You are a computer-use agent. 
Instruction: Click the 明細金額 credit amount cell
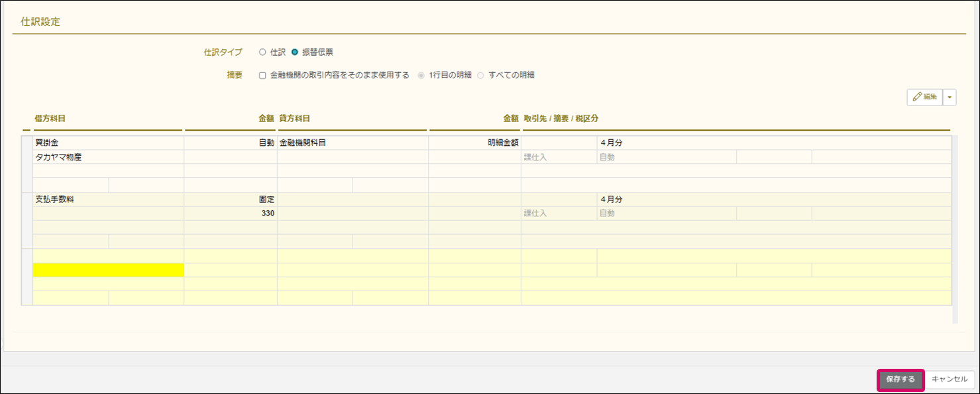coord(474,143)
